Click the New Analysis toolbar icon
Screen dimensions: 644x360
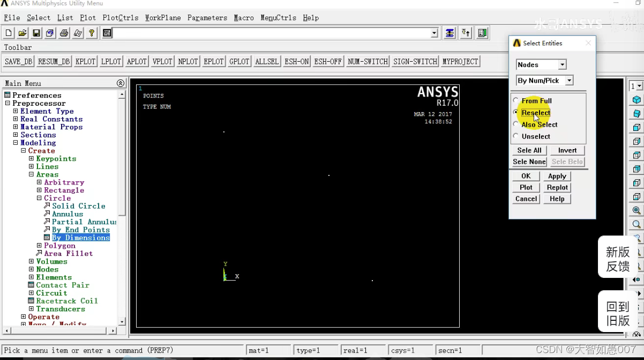tap(9, 33)
